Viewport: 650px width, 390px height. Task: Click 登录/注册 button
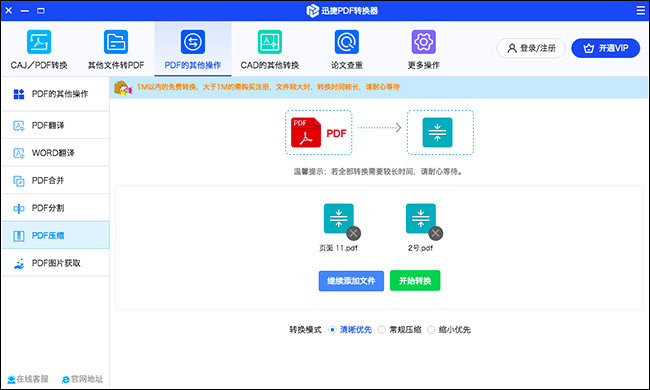[x=531, y=48]
